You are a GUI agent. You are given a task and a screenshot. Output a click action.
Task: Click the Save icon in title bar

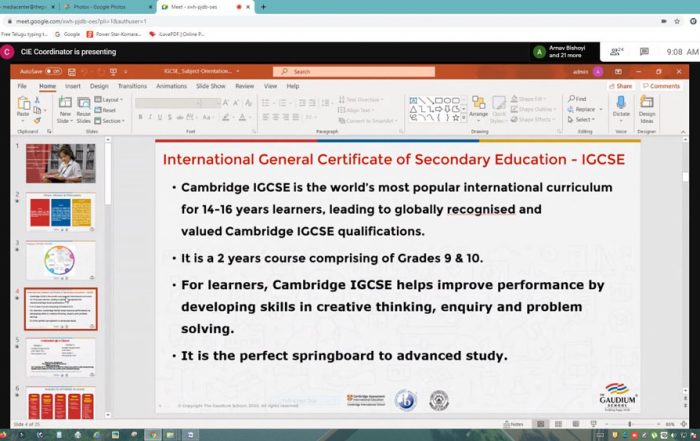click(71, 71)
